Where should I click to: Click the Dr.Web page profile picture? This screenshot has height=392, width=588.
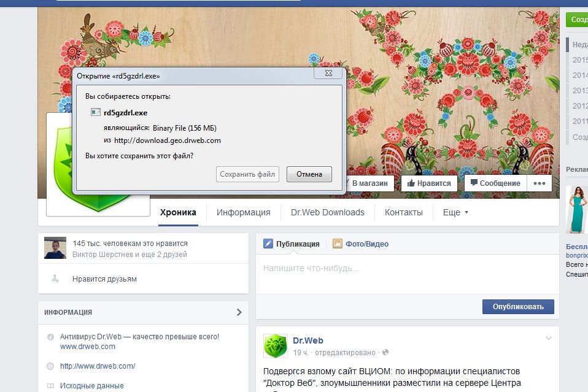tap(98, 165)
